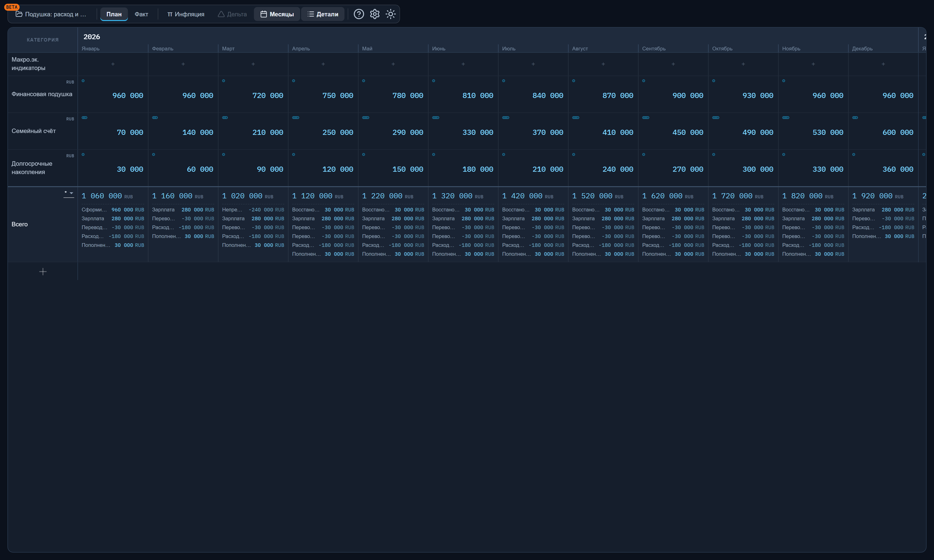This screenshot has height=560, width=934.
Task: Switch to the План tab
Action: point(114,14)
